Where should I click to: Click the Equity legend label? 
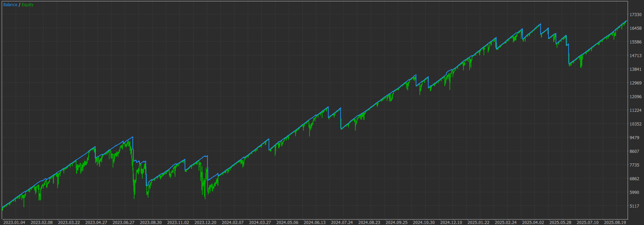[x=28, y=5]
